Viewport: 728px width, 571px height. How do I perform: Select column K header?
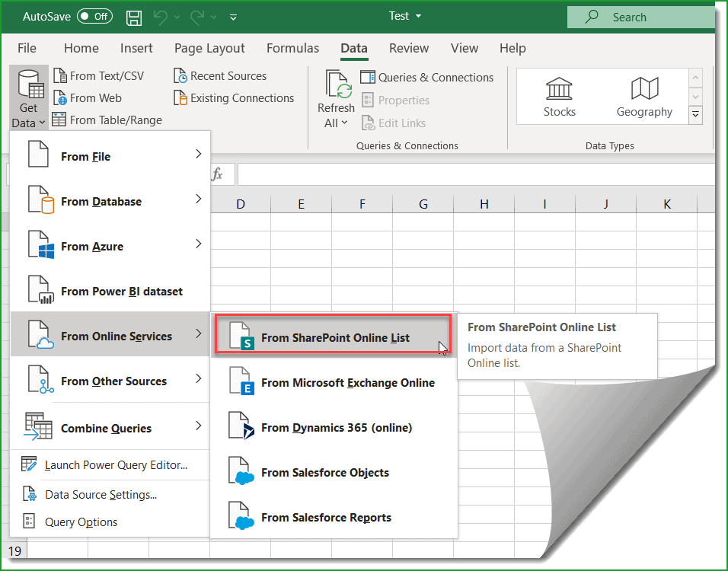pyautogui.click(x=667, y=204)
